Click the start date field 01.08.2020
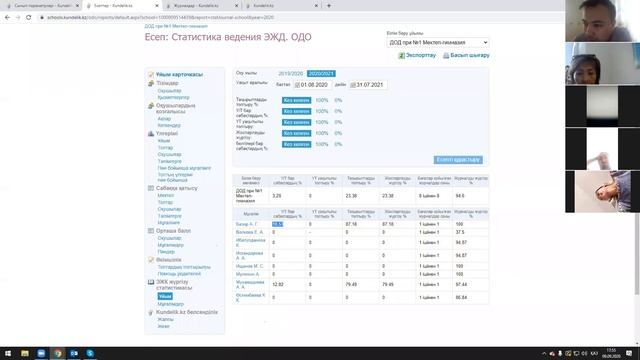 [313, 85]
